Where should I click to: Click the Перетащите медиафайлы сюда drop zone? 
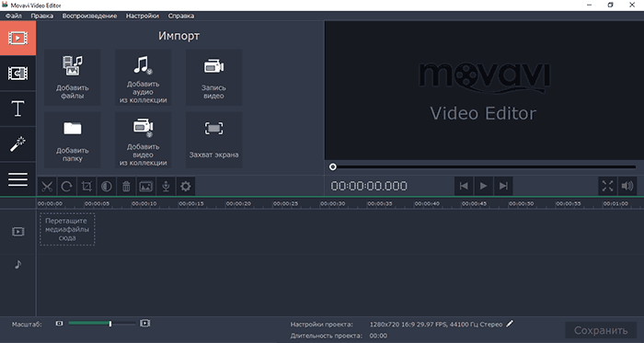(67, 229)
